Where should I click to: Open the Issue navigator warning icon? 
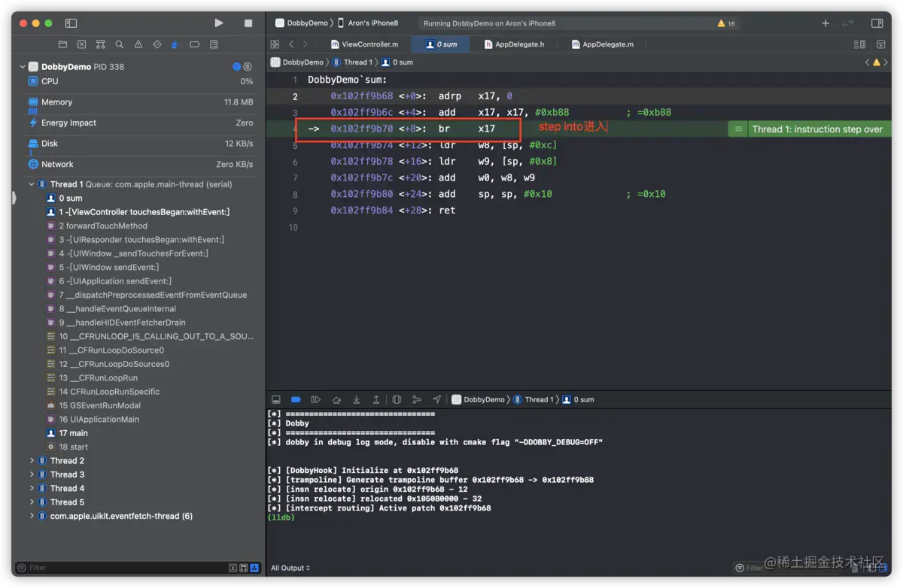pyautogui.click(x=138, y=45)
